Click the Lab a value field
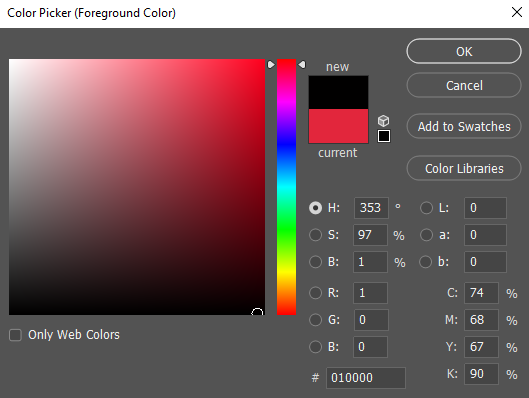Screen dimensions: 529x398 pyautogui.click(x=485, y=235)
